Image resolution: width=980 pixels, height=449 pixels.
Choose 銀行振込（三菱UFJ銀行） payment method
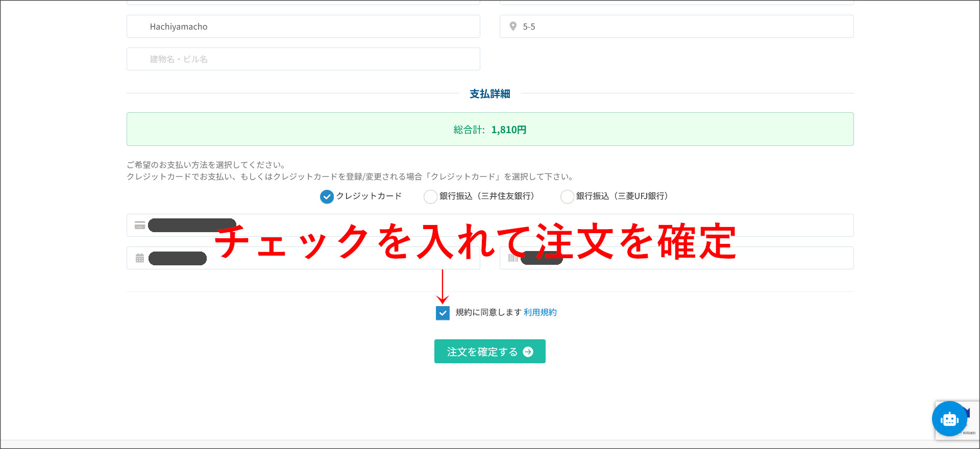pos(567,196)
